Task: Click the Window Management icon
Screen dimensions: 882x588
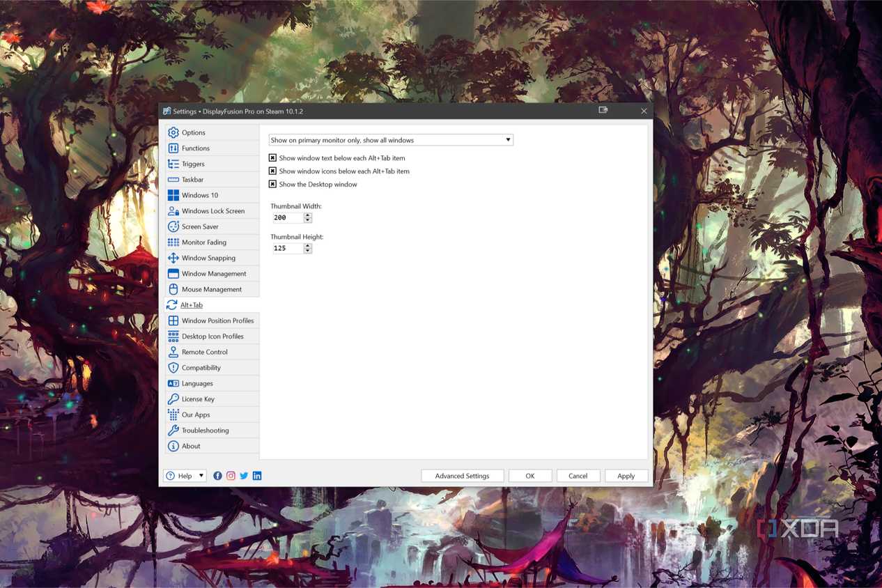Action: pos(173,274)
